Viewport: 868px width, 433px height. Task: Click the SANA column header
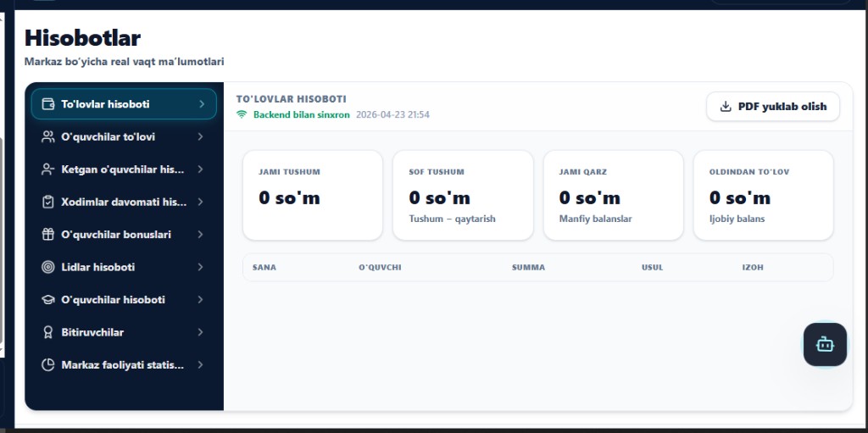click(x=264, y=268)
